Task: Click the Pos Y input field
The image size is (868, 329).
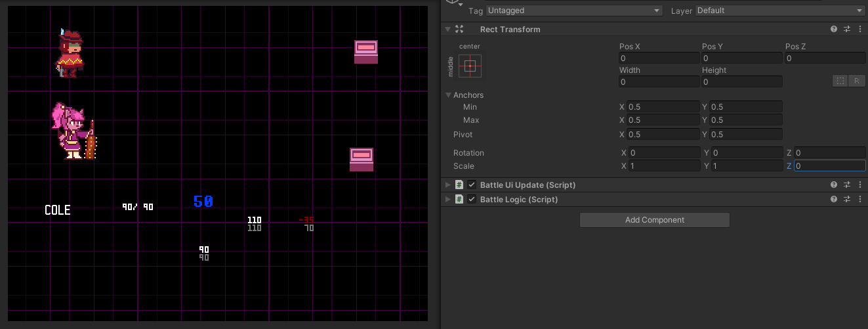Action: point(741,58)
